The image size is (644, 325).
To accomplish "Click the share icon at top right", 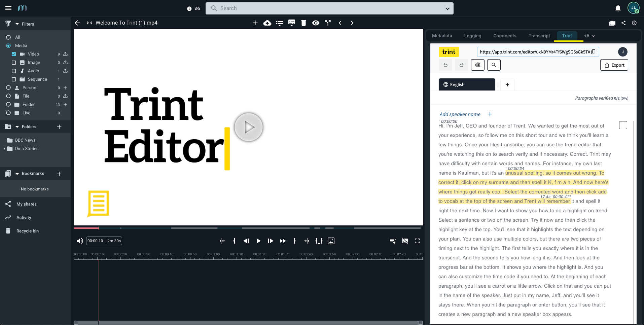I will 623,23.
